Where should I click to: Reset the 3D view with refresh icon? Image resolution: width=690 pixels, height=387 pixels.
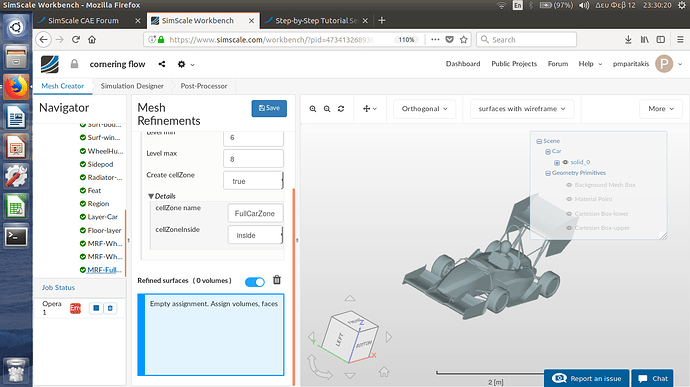pyautogui.click(x=341, y=109)
